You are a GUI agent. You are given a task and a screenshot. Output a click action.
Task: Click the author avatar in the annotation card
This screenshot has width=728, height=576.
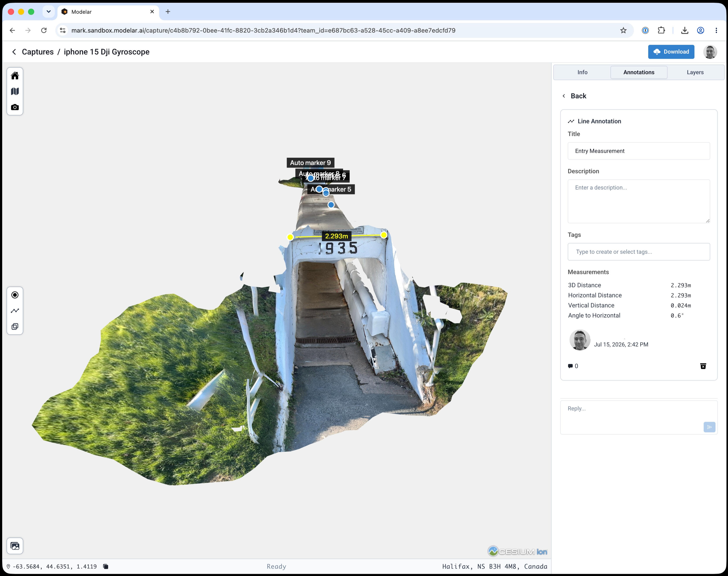click(580, 340)
